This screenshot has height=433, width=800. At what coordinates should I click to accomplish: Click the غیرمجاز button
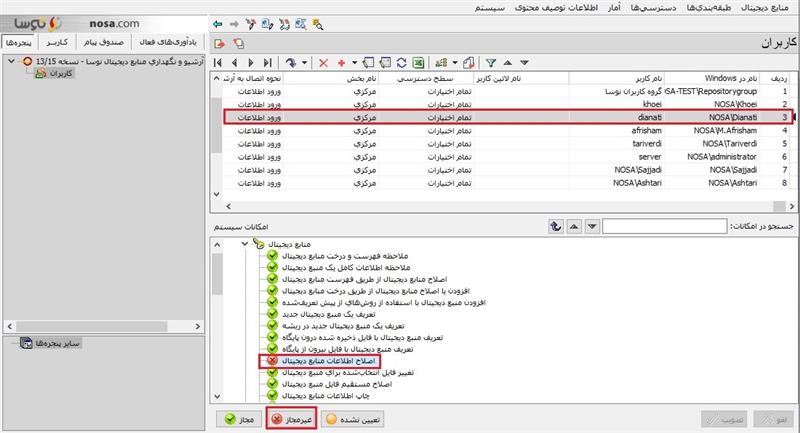291,420
